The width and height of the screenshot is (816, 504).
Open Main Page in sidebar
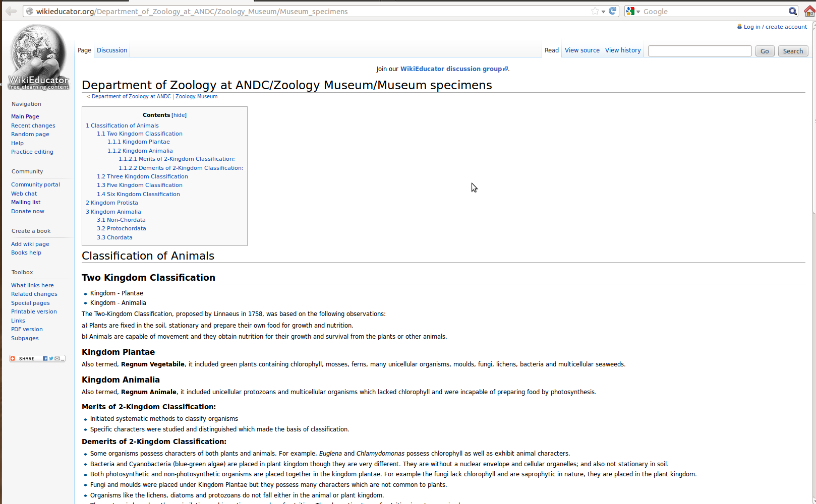pos(25,116)
